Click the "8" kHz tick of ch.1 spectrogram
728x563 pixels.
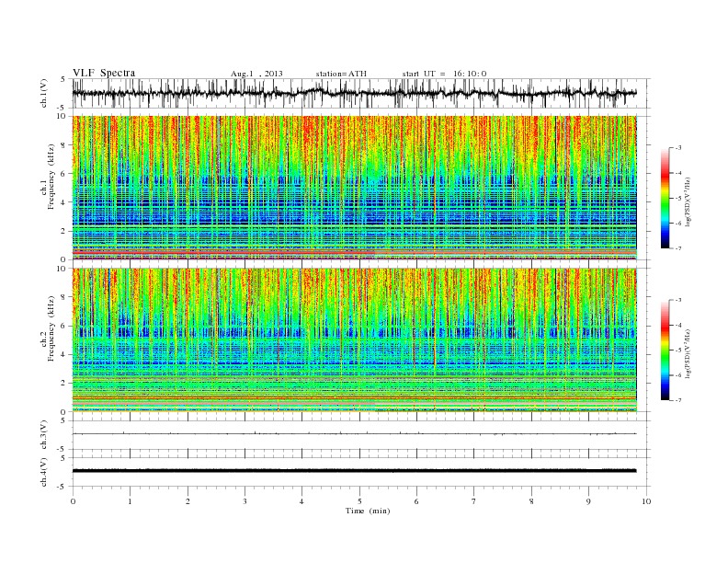[x=63, y=145]
